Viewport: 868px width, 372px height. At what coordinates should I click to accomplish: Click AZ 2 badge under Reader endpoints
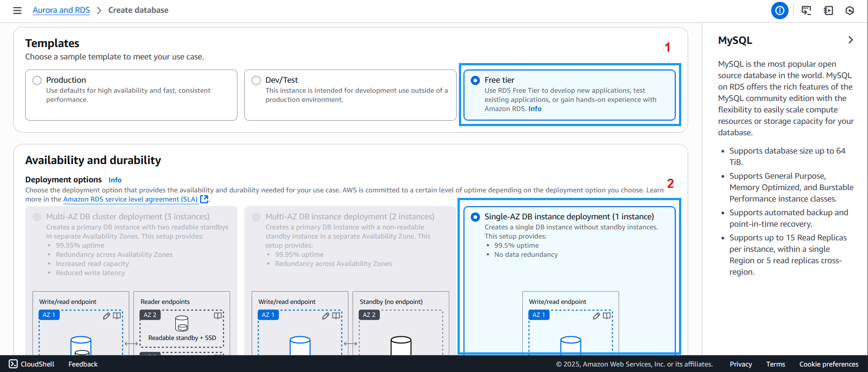tap(150, 315)
